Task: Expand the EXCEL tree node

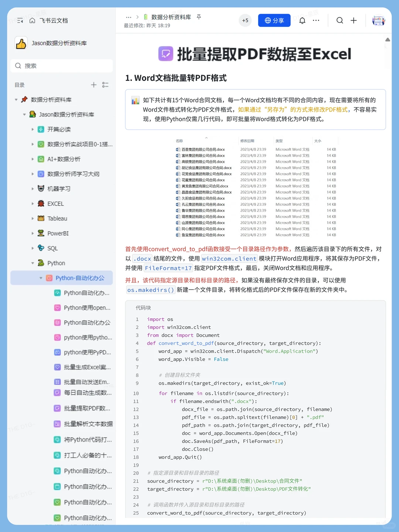Action: [x=33, y=204]
